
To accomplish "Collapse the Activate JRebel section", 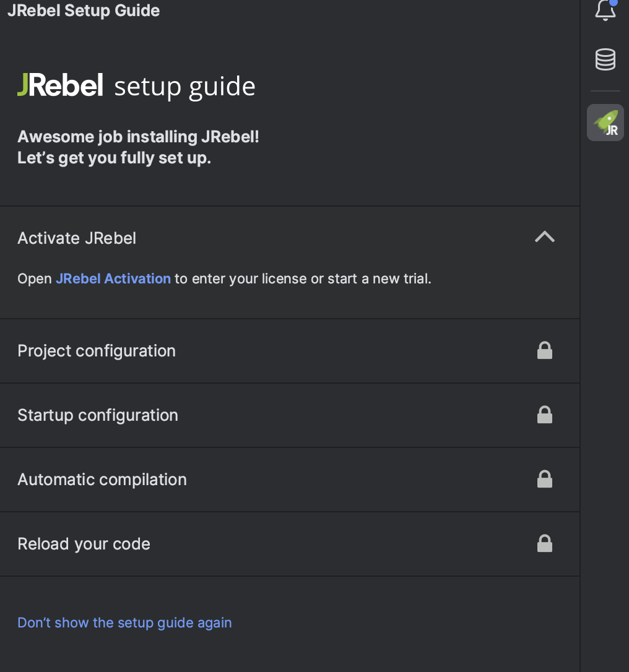I will click(544, 236).
